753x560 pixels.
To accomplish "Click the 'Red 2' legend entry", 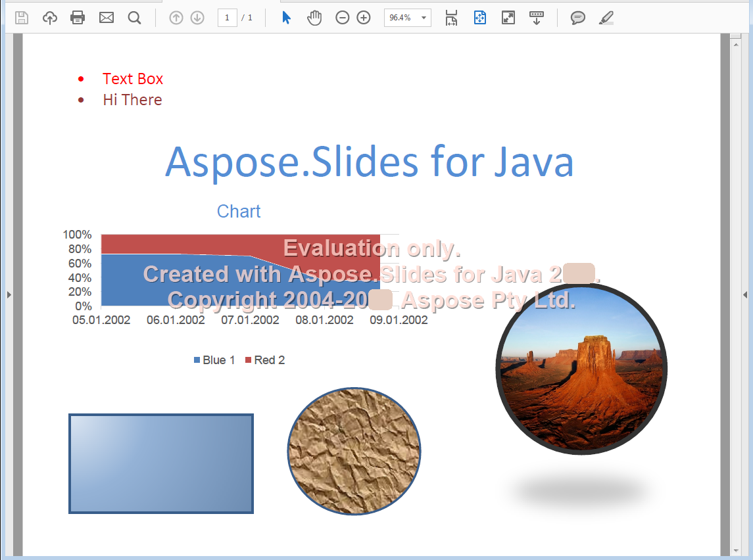I will (x=265, y=360).
